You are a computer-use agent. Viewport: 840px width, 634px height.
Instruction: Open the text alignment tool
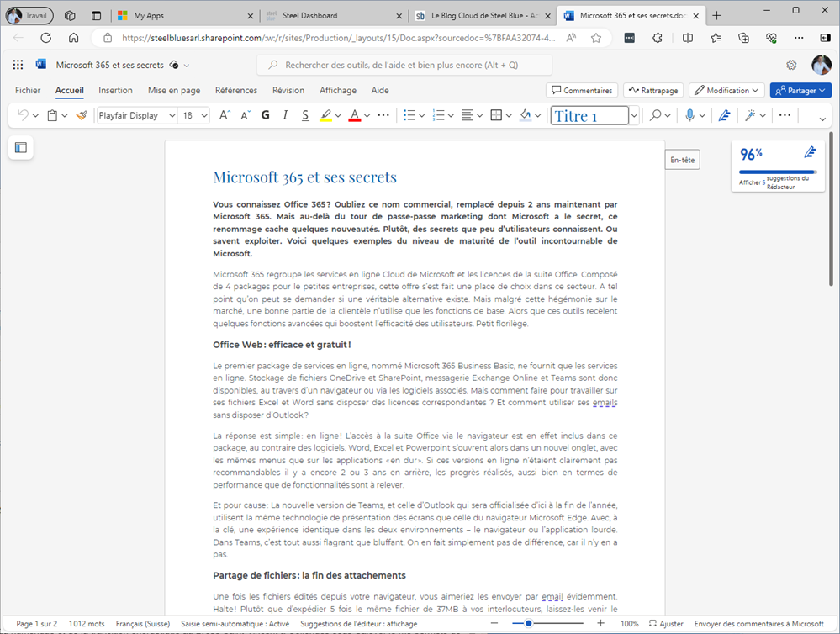click(468, 115)
